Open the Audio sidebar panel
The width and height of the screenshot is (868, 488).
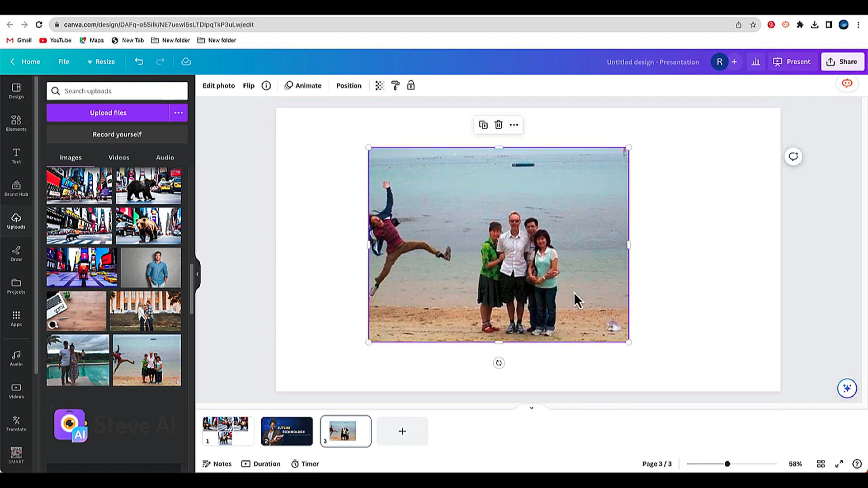coord(16,358)
